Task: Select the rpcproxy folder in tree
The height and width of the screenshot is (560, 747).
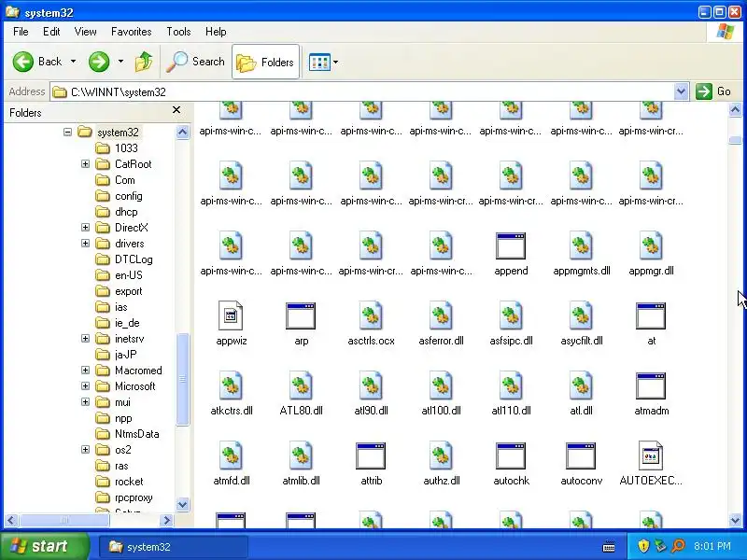Action: (124, 497)
